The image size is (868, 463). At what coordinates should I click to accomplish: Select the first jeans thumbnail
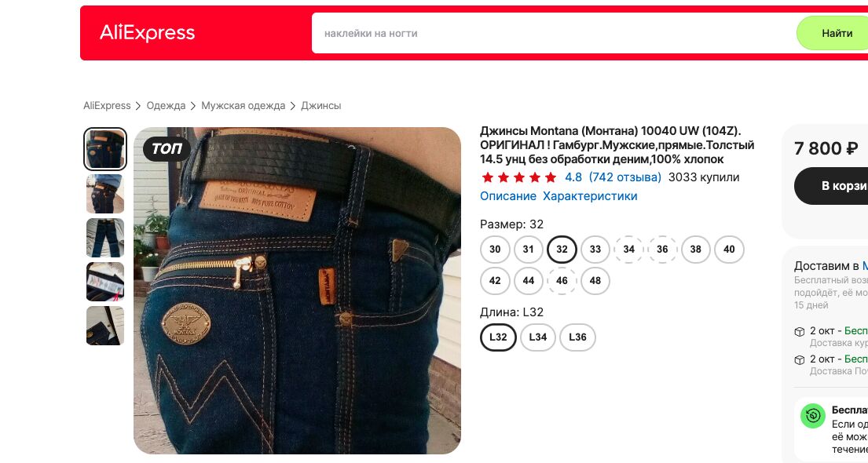point(105,149)
